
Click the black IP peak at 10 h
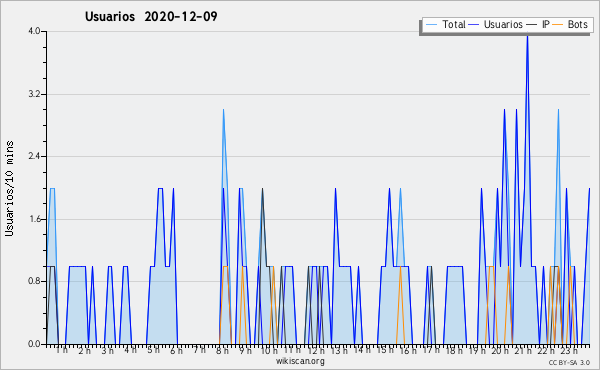point(262,190)
